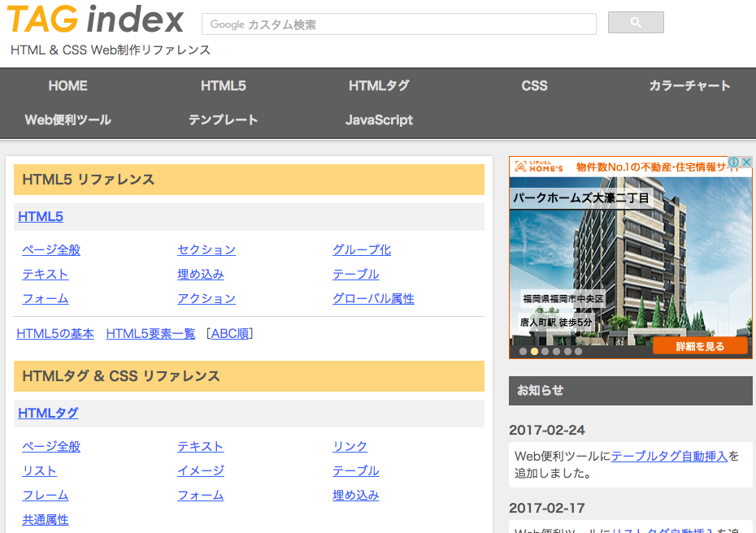
Task: Click the search magnifier button
Action: pos(636,23)
